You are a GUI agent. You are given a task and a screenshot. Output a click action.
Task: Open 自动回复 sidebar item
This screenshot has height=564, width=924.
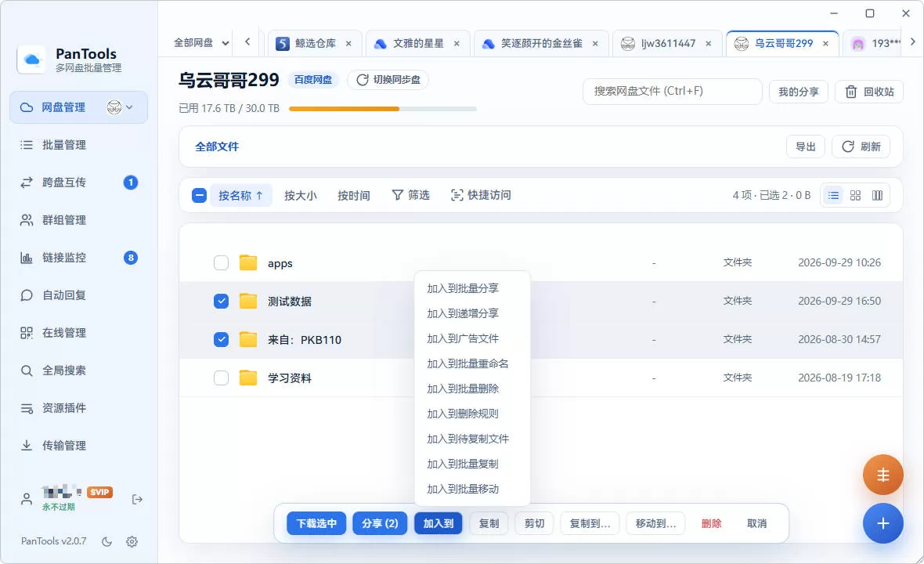coord(79,295)
